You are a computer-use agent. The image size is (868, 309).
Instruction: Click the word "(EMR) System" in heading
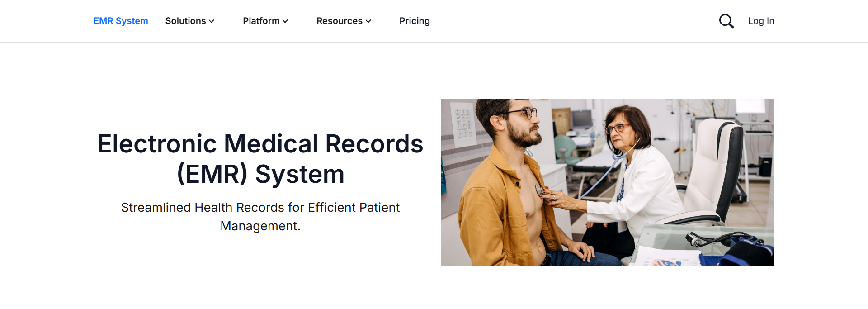click(x=260, y=174)
